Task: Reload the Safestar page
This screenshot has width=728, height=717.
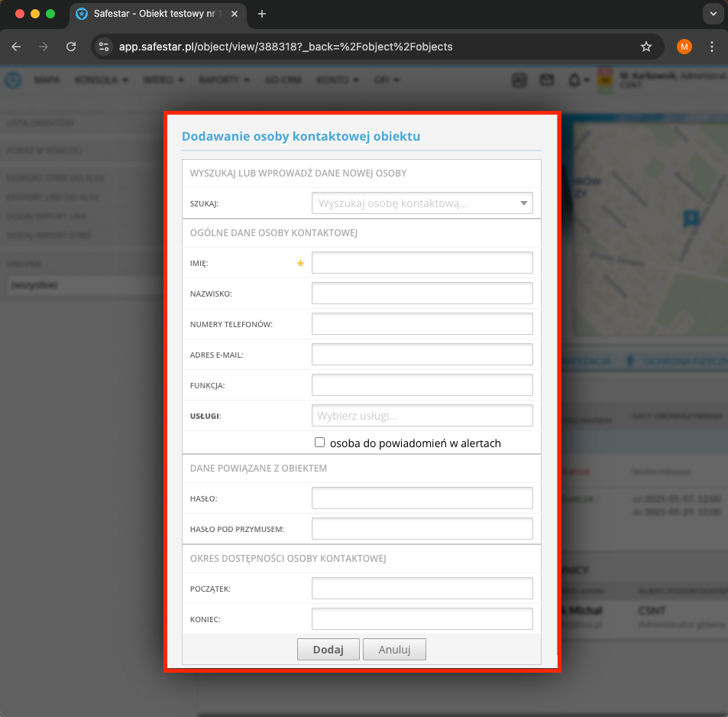Action: [x=71, y=47]
